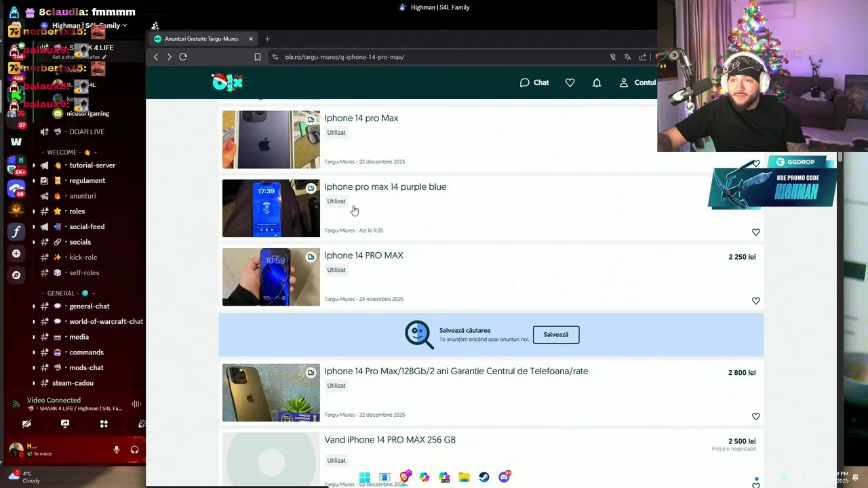Image resolution: width=868 pixels, height=488 pixels.
Task: Reload the OLX page
Action: pos(183,57)
